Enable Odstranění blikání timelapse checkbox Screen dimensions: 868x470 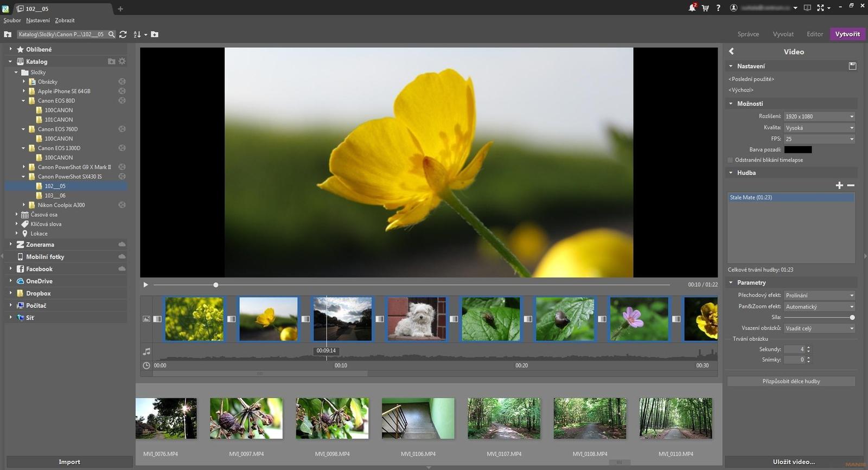(730, 160)
